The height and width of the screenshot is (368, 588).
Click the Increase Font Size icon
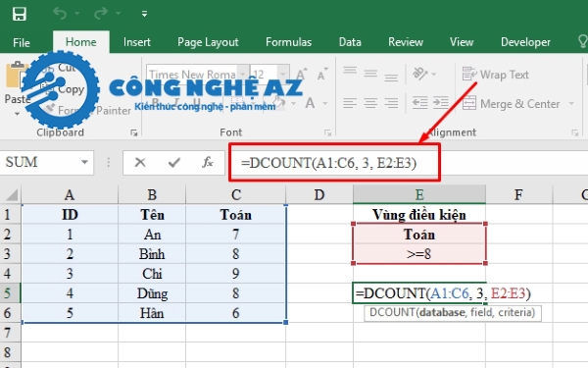tap(302, 74)
